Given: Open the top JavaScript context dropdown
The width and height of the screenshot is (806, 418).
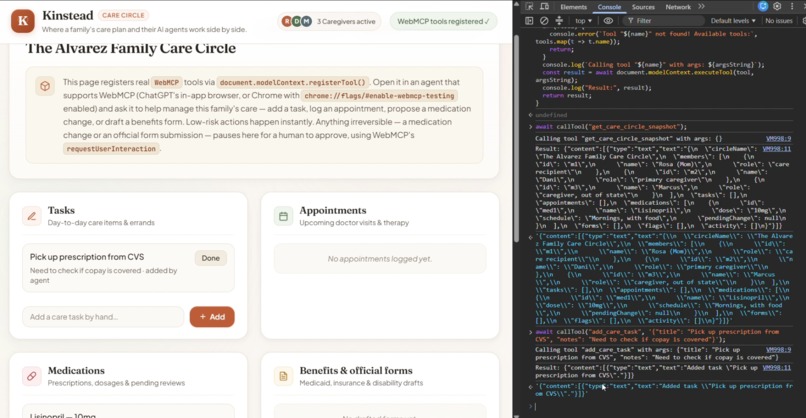Looking at the screenshot, I should 583,21.
